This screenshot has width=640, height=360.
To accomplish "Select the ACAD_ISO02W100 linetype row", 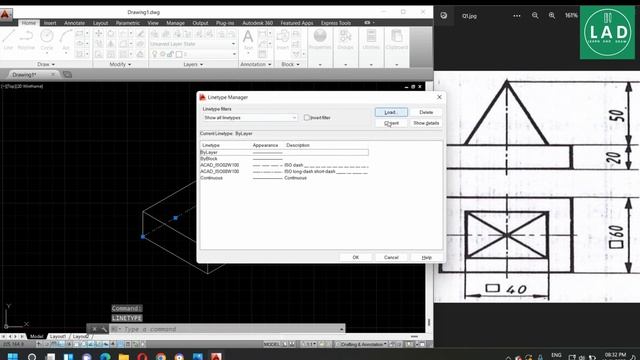I will 284,165.
